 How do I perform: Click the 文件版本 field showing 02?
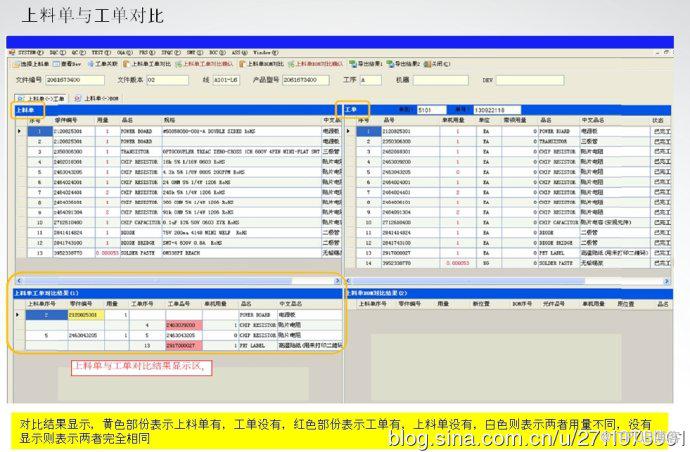tap(167, 80)
